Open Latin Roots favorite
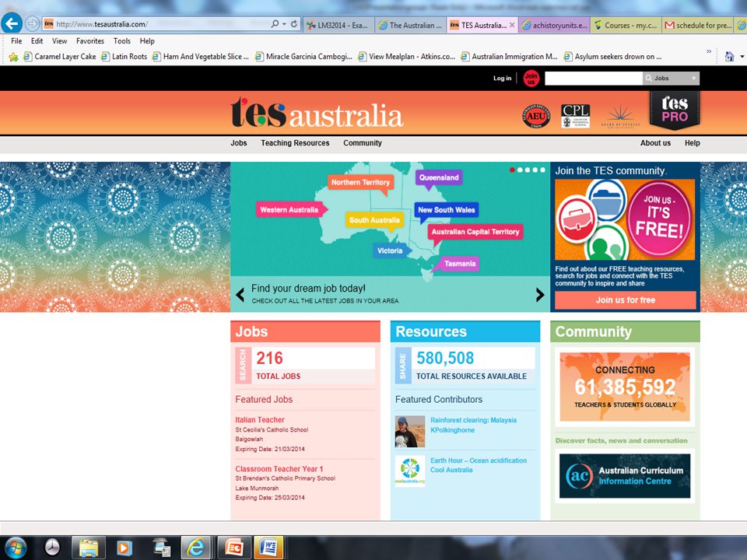 (x=124, y=57)
